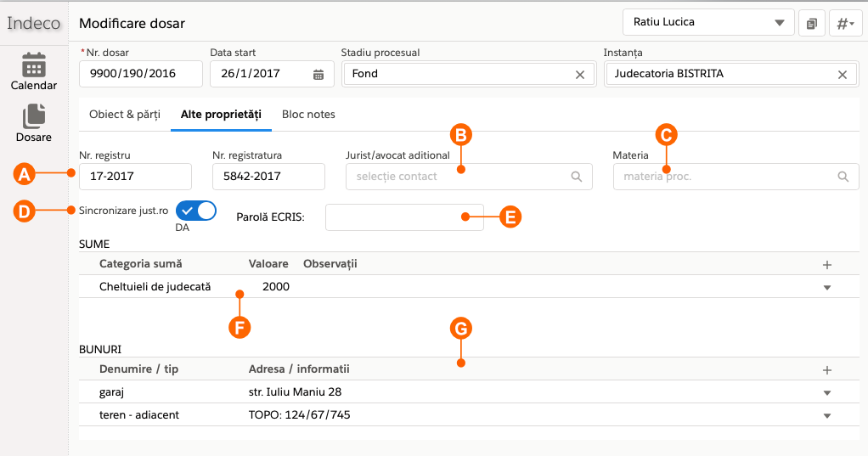The image size is (868, 456).
Task: Add new row with SUME plus icon
Action: tap(827, 264)
